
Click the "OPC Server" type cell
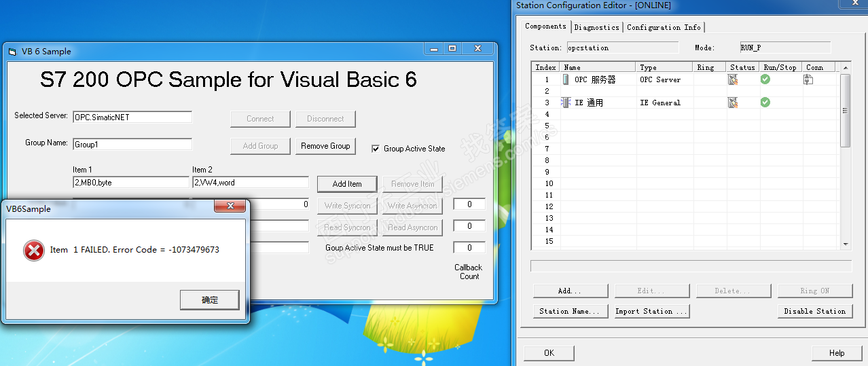coord(665,79)
